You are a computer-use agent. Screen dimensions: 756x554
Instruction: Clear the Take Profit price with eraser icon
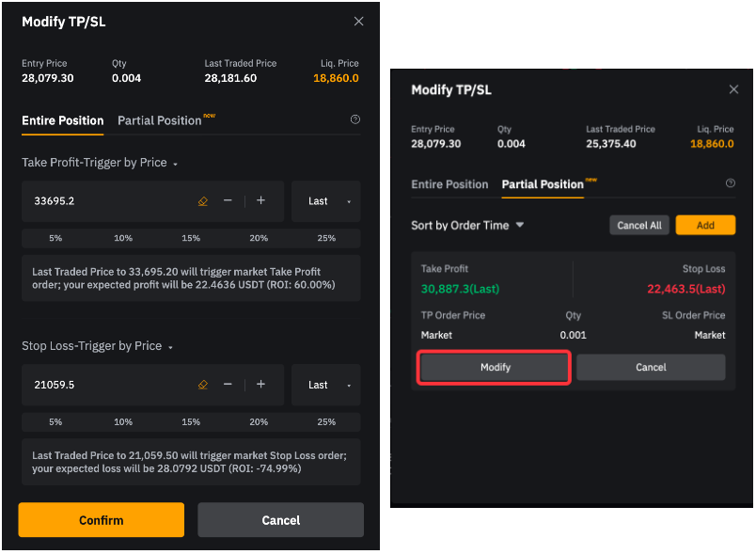click(202, 201)
